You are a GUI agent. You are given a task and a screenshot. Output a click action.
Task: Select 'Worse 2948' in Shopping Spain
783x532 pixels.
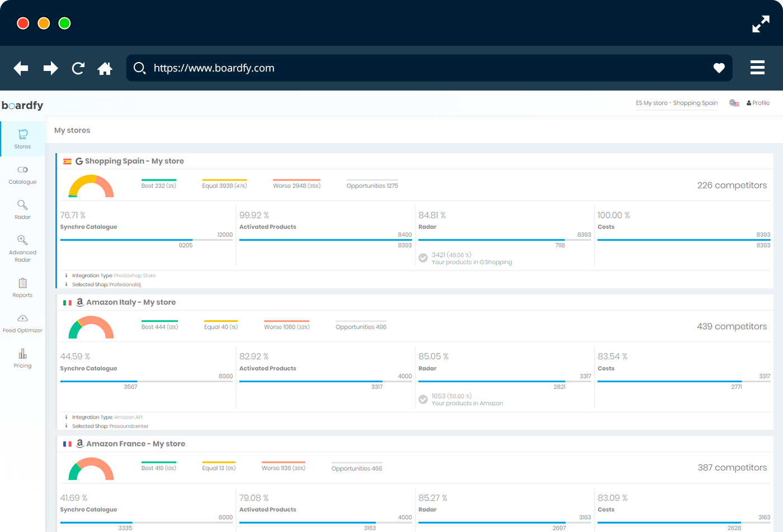(296, 184)
